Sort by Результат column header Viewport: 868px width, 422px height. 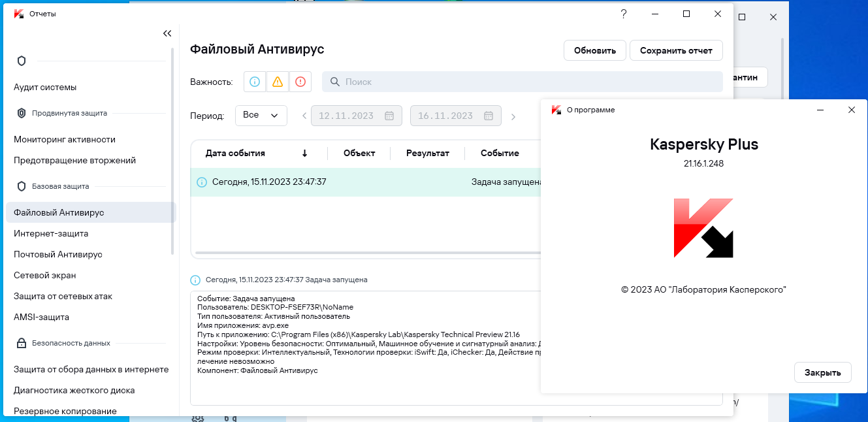[x=428, y=153]
